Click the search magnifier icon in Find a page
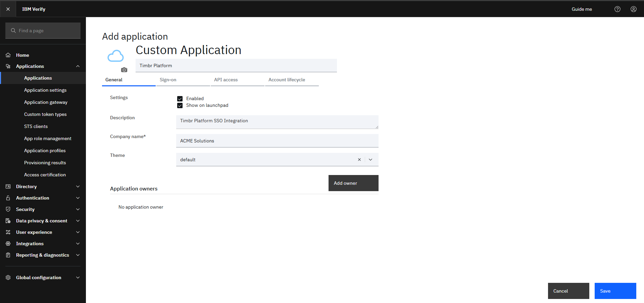The image size is (644, 303). (x=13, y=31)
